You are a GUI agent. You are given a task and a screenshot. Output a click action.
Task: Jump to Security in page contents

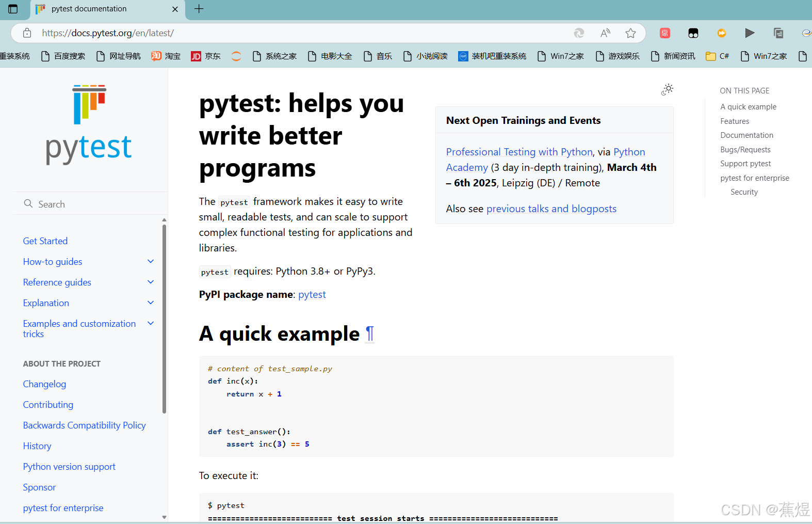click(744, 192)
